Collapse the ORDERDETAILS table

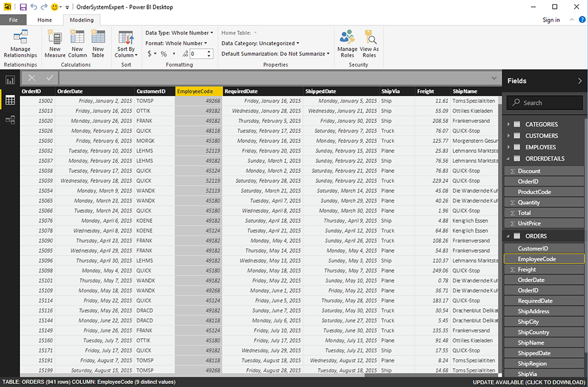[x=509, y=159]
